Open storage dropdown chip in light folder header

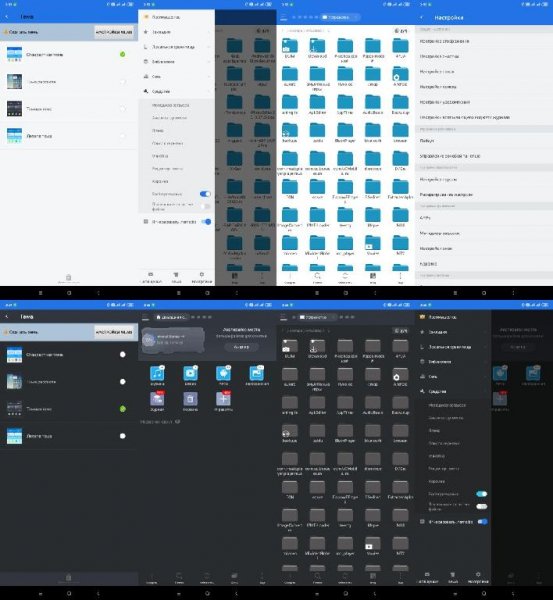click(340, 17)
